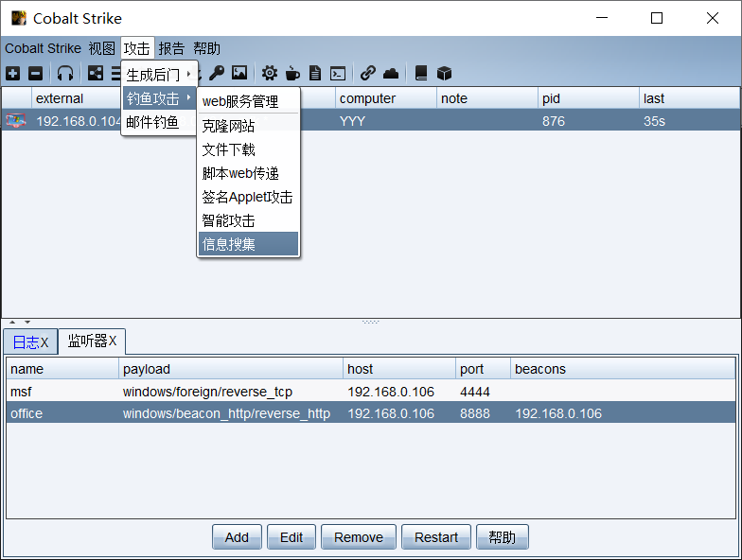Click the coffee cup Java applet icon
742x560 pixels.
pos(292,73)
